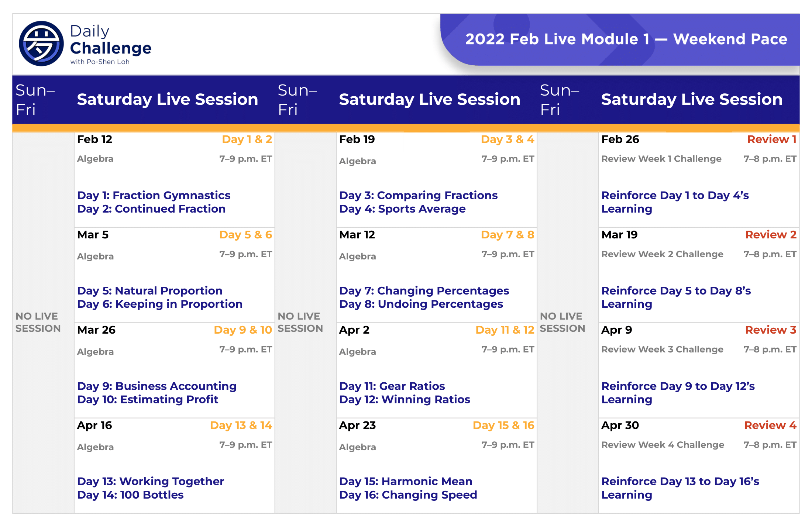The image size is (812, 527).
Task: Click the red Review 1 label
Action: (x=771, y=139)
